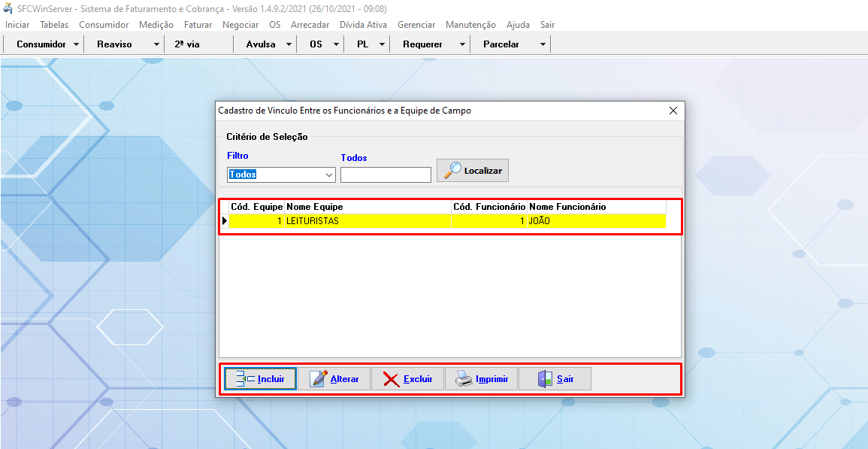Click the red X Excluir icon
The height and width of the screenshot is (449, 868).
[391, 379]
